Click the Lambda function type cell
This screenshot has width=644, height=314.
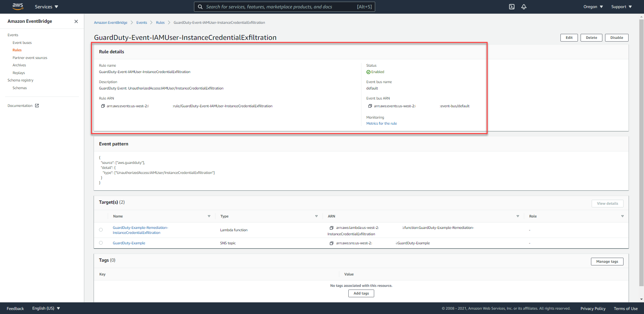[x=234, y=230]
